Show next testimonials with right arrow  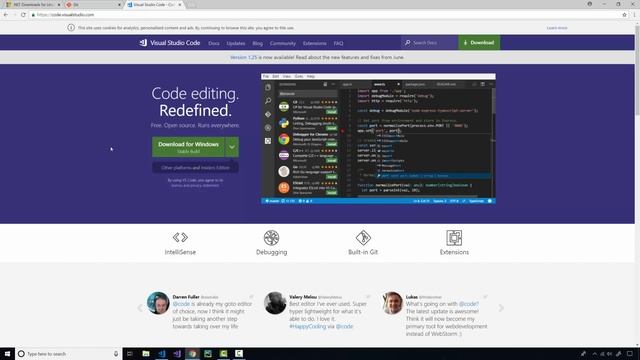click(x=501, y=308)
